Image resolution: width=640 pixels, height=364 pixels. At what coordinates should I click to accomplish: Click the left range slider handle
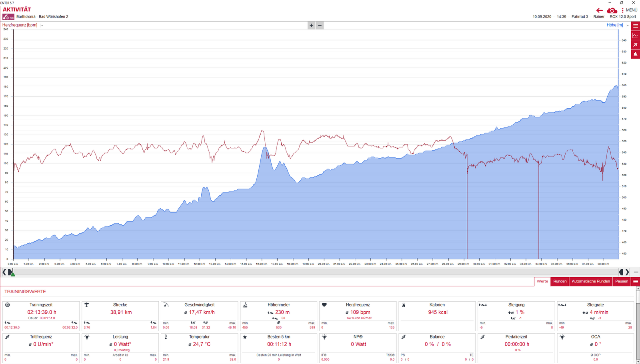click(x=10, y=272)
